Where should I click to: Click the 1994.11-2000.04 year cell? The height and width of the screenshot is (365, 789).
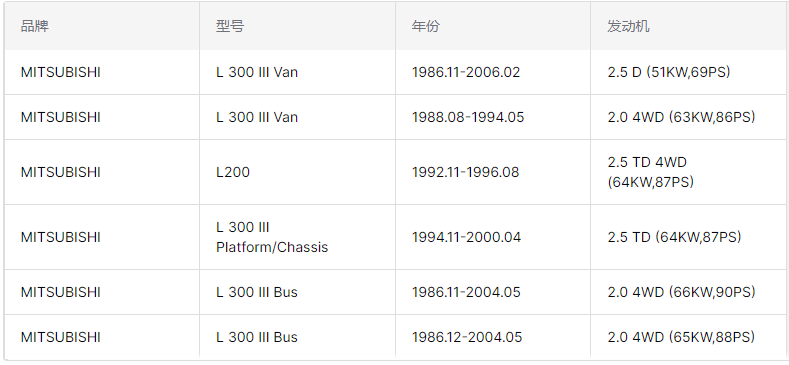click(x=466, y=237)
